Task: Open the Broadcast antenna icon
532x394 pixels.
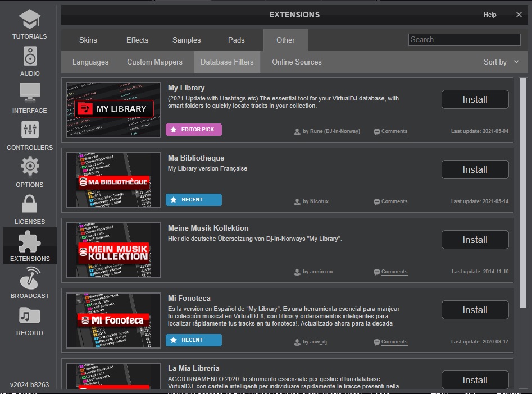Action: [30, 278]
